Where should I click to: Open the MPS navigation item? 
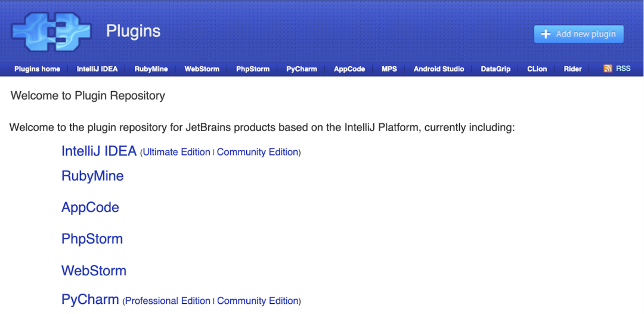click(389, 69)
